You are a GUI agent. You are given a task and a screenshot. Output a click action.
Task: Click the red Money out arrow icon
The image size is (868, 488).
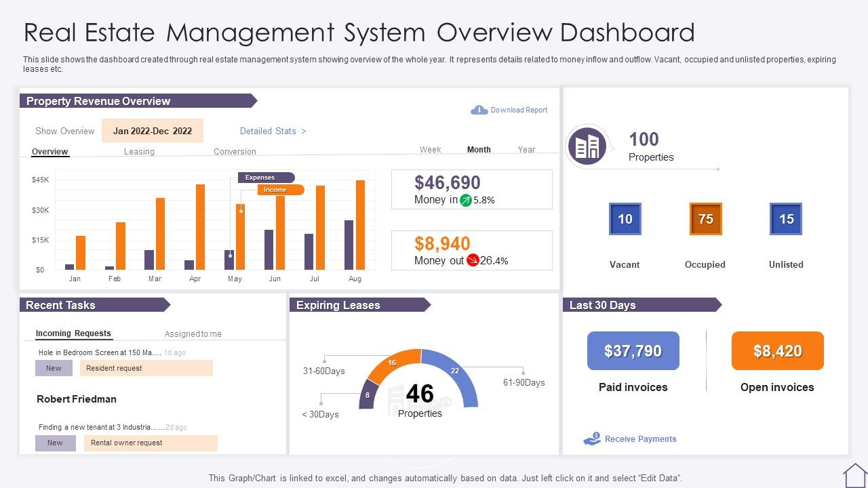tap(473, 260)
